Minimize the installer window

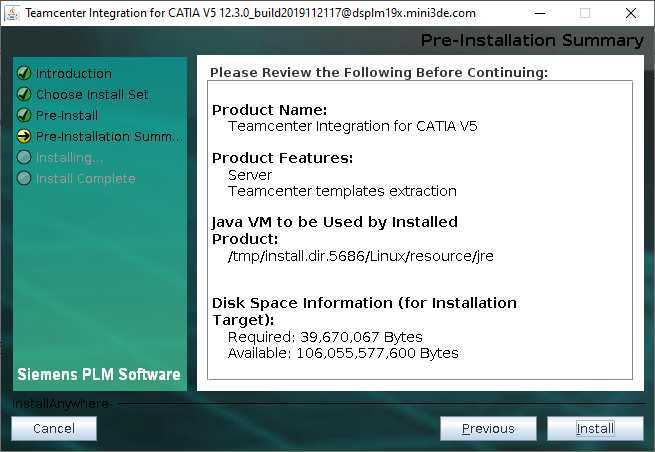[540, 13]
